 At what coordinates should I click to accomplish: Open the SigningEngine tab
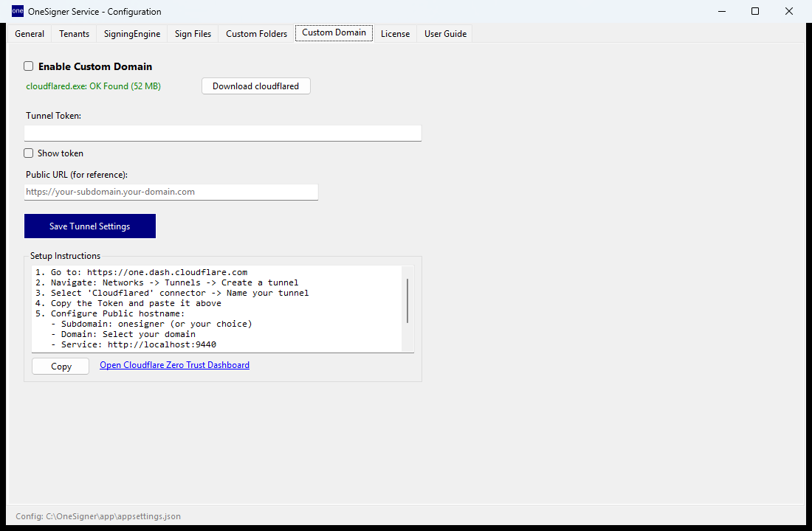pyautogui.click(x=132, y=34)
